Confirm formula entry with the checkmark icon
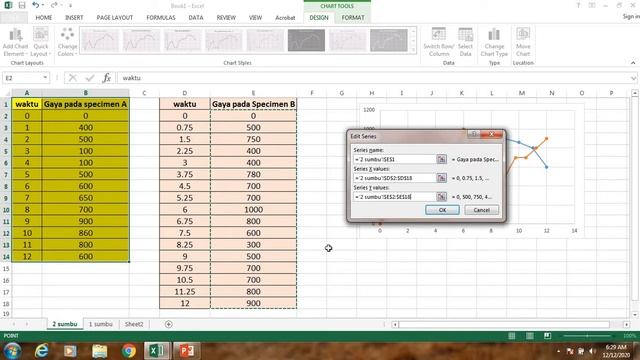The height and width of the screenshot is (360, 640). click(x=90, y=78)
